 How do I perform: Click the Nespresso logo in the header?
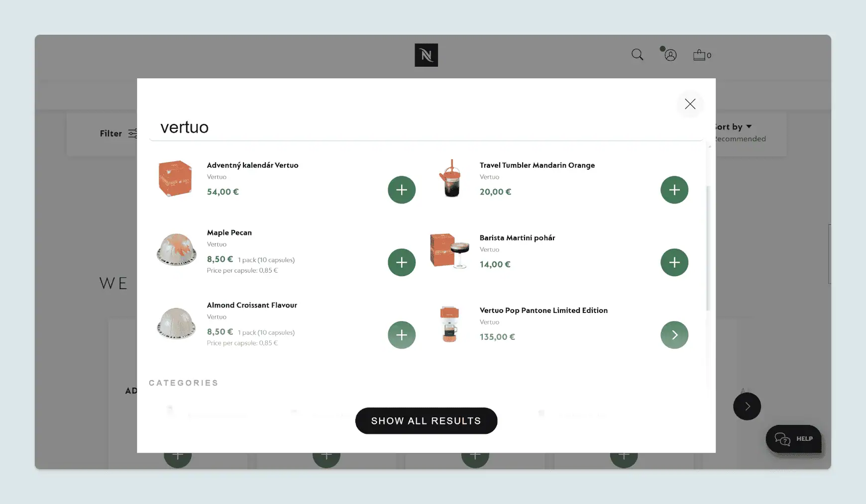click(x=426, y=55)
